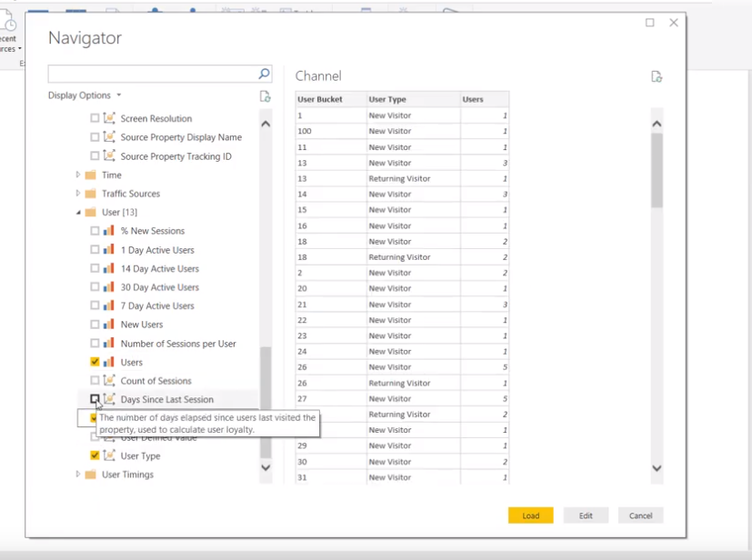Click the Number of Sessions per User icon
This screenshot has height=560, width=752.
pyautogui.click(x=109, y=344)
